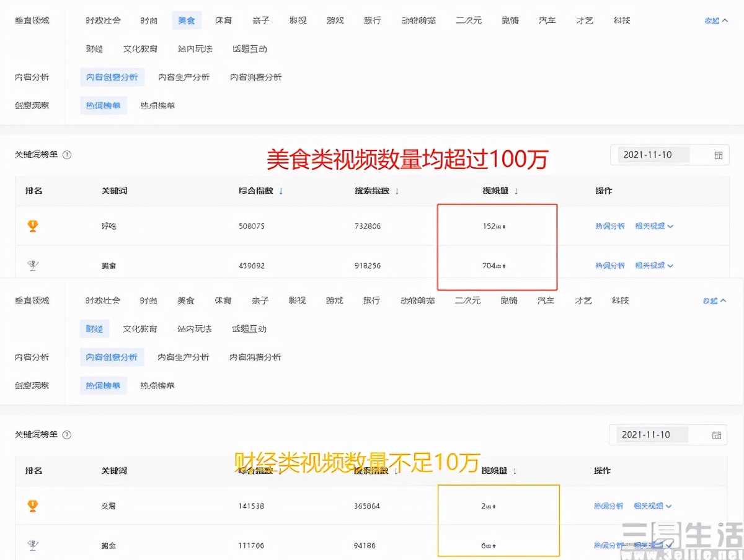The image size is (744, 560).
Task: Click the sort arrow on the 视频量 column
Action: pos(516,191)
